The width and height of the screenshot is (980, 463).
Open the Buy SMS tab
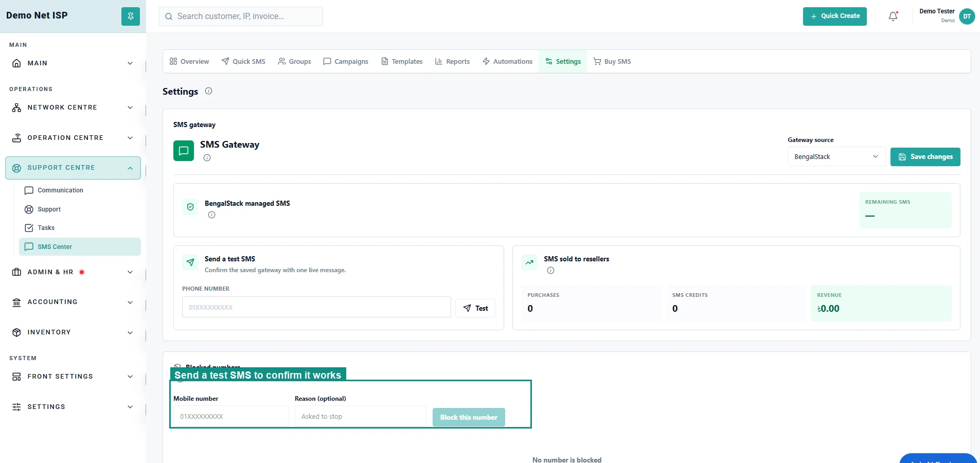612,62
